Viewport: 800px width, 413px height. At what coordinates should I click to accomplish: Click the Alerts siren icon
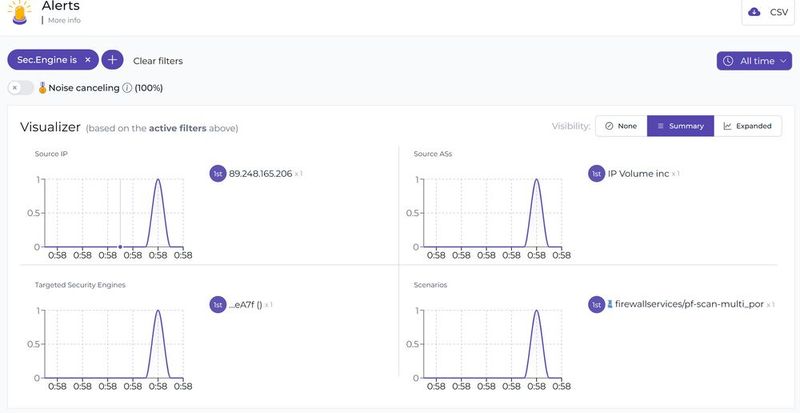(19, 11)
